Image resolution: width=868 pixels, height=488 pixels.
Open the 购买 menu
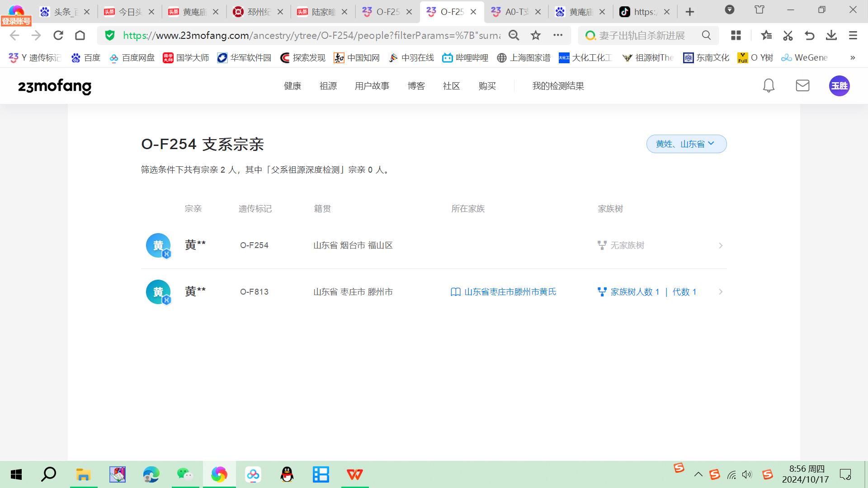pos(487,86)
